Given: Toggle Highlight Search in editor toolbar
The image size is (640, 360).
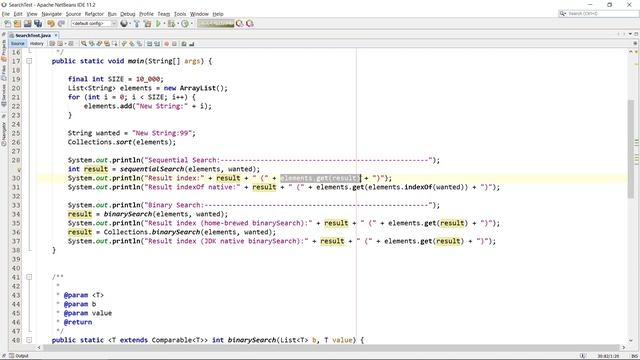Looking at the screenshot, I should (107, 43).
